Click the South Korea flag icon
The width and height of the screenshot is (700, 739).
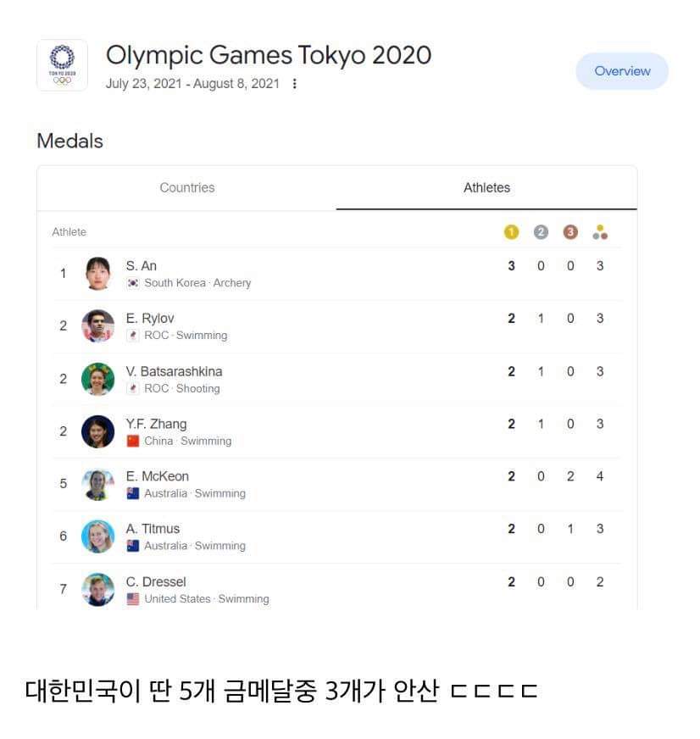pos(133,283)
